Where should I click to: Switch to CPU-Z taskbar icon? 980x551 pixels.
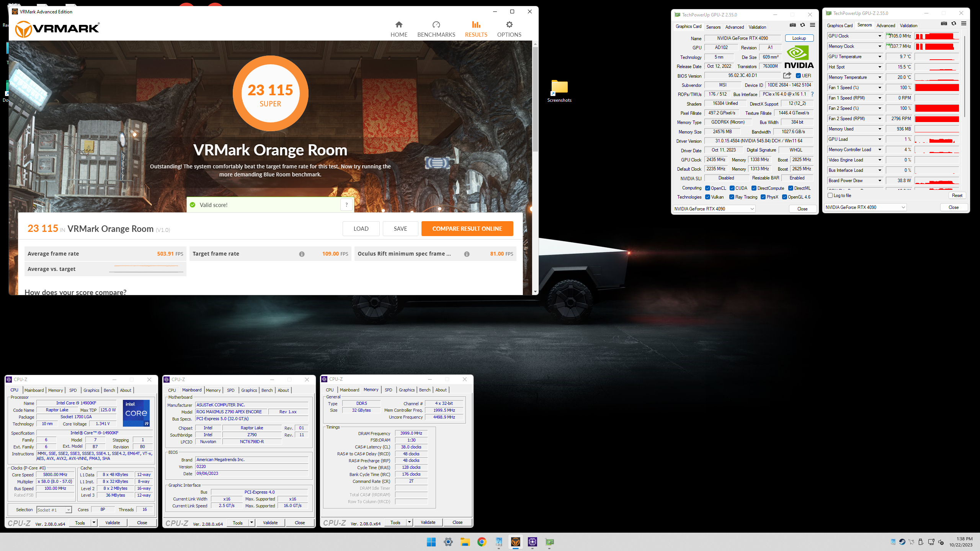click(532, 542)
